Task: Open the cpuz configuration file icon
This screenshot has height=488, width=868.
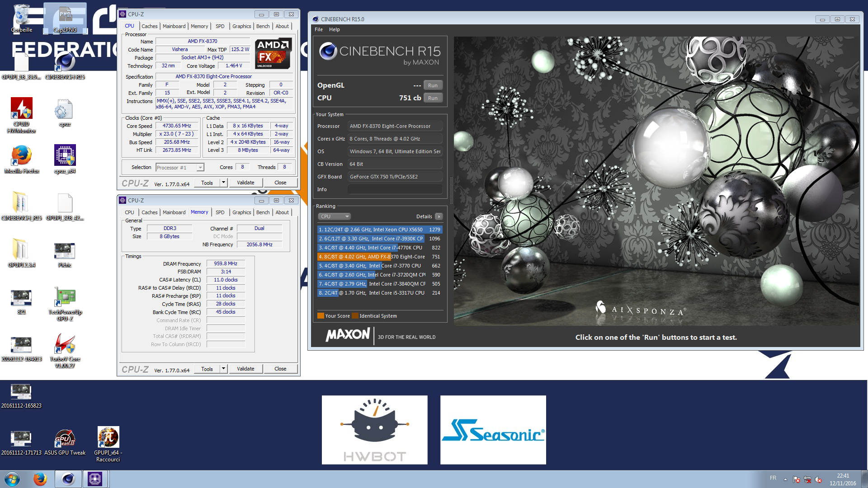Action: coord(65,113)
